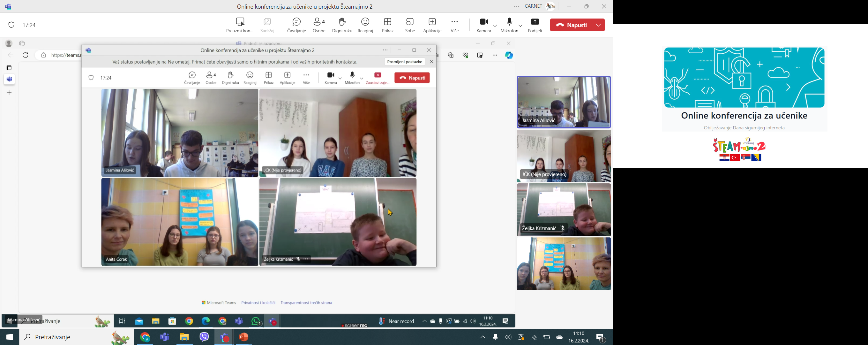Click red Napusti button in main window
The image size is (868, 345).
point(571,25)
